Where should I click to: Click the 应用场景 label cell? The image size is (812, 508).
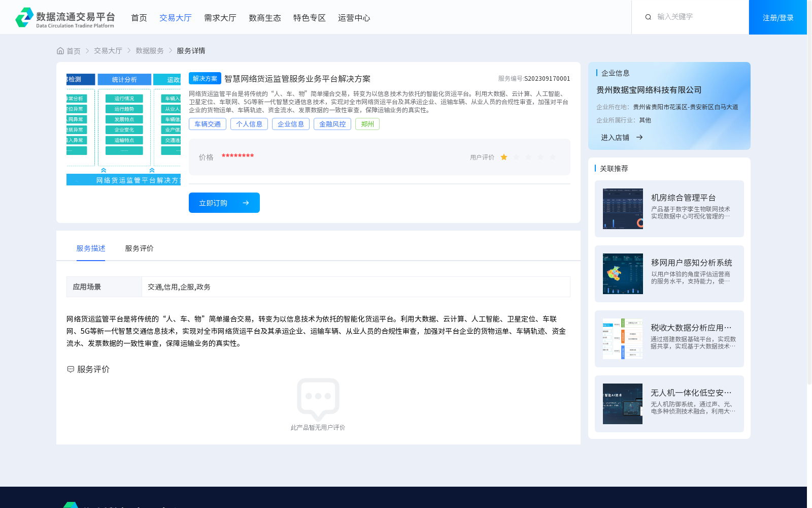[104, 287]
